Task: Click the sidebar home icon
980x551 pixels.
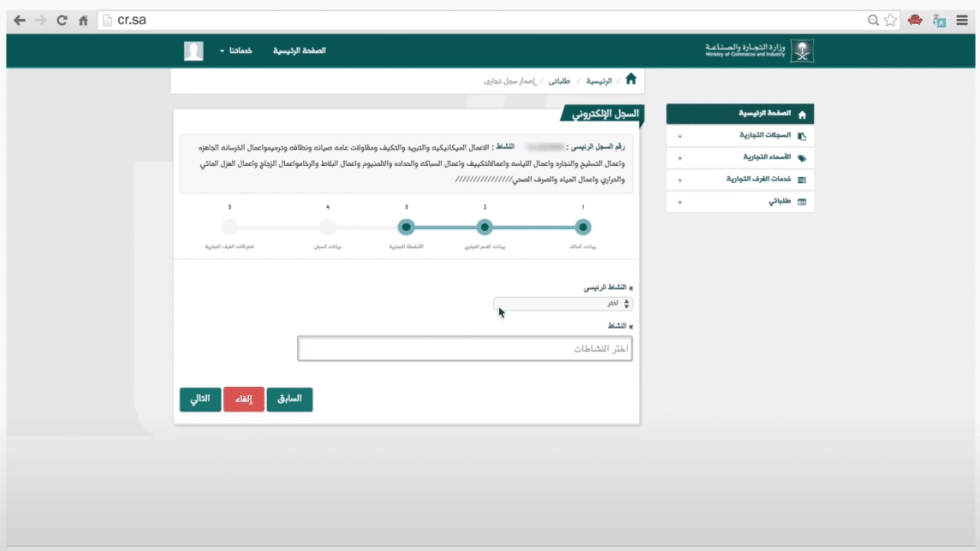Action: (802, 115)
